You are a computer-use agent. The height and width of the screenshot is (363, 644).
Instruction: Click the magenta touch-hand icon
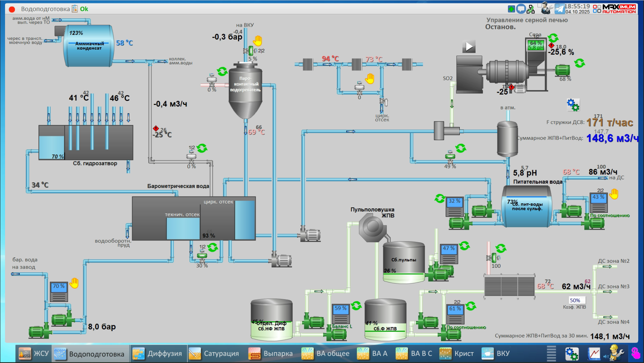[x=635, y=353]
